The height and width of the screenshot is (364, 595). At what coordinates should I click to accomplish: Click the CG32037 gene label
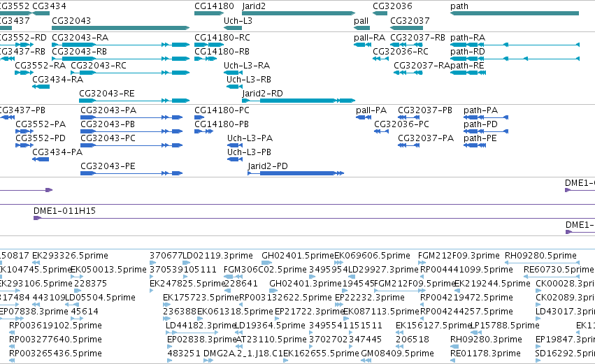pyautogui.click(x=410, y=21)
